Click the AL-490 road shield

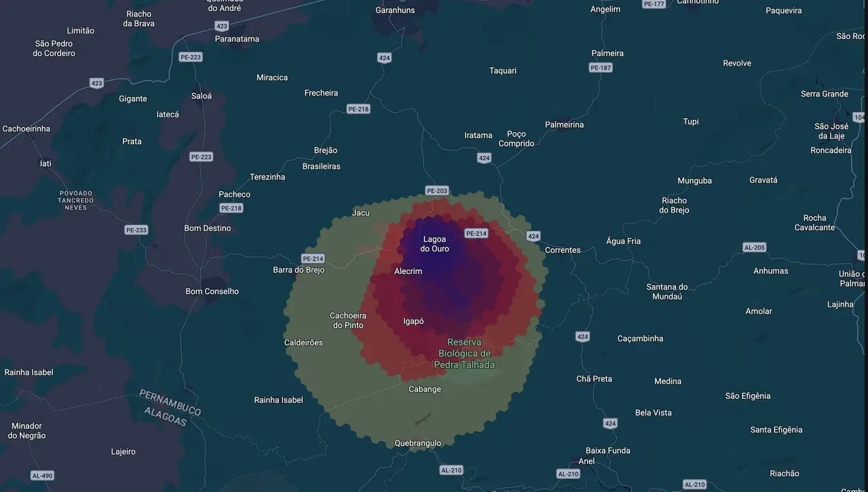(x=42, y=476)
